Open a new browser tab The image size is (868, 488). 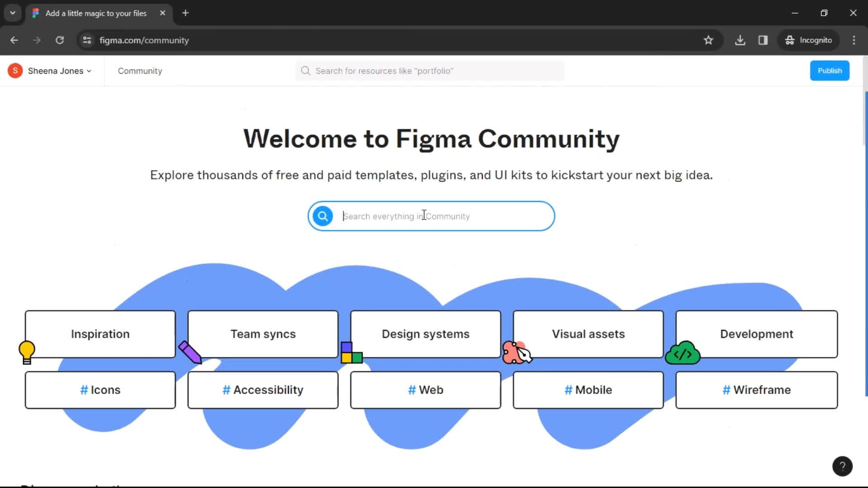185,13
